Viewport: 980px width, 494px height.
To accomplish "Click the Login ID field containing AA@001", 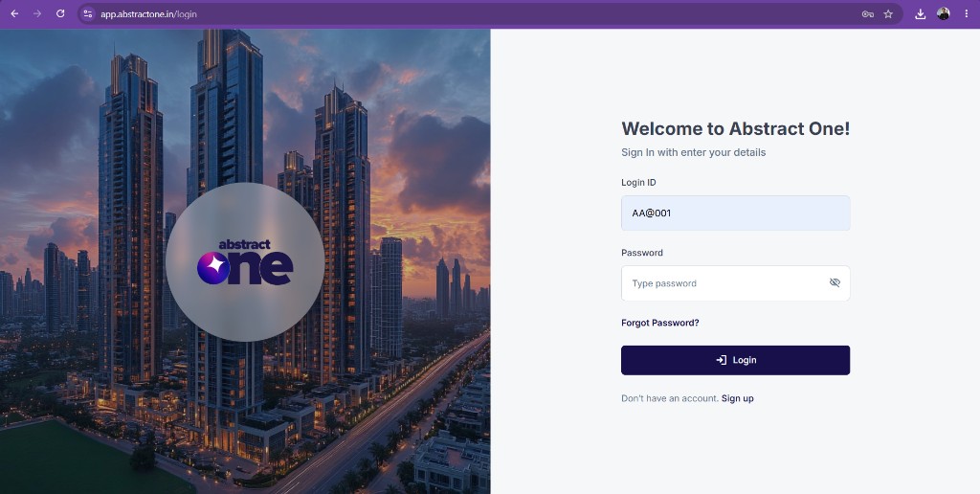I will (x=736, y=213).
